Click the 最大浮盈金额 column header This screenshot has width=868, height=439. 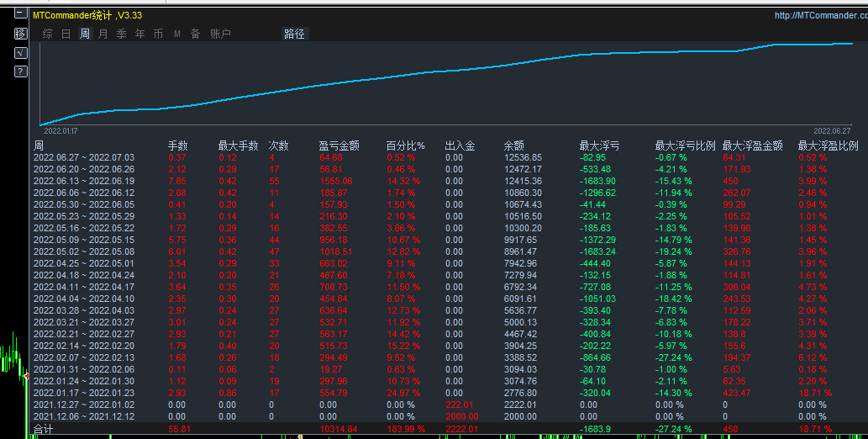click(752, 145)
